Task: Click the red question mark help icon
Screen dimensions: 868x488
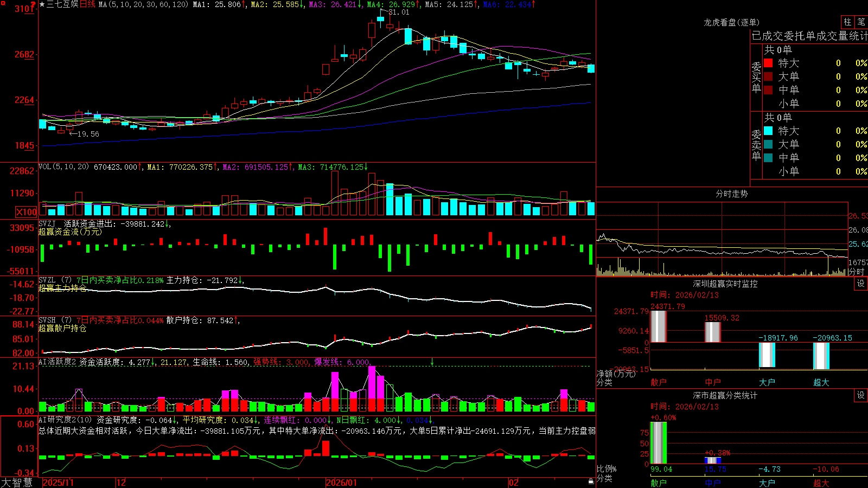Action: 34,5
